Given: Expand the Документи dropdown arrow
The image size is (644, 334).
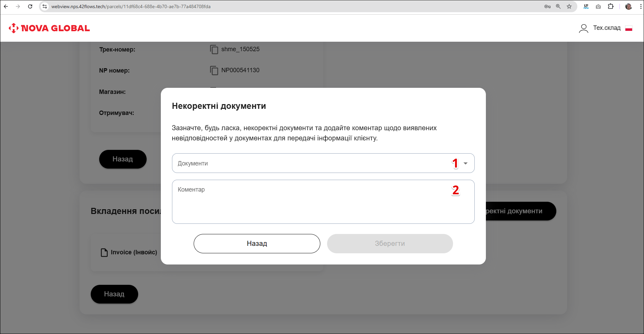Looking at the screenshot, I should (466, 163).
